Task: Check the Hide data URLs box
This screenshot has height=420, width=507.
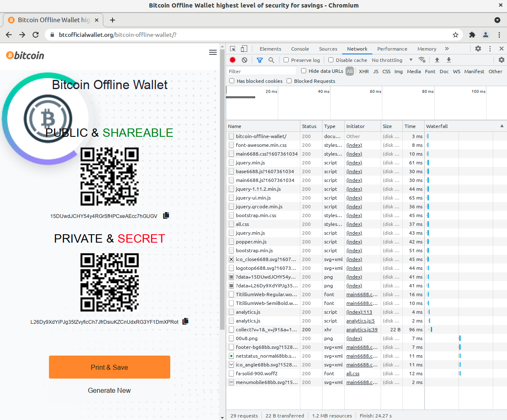Action: pos(303,70)
